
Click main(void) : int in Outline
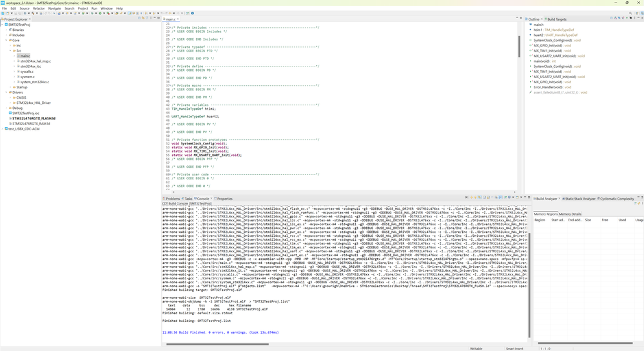(544, 61)
